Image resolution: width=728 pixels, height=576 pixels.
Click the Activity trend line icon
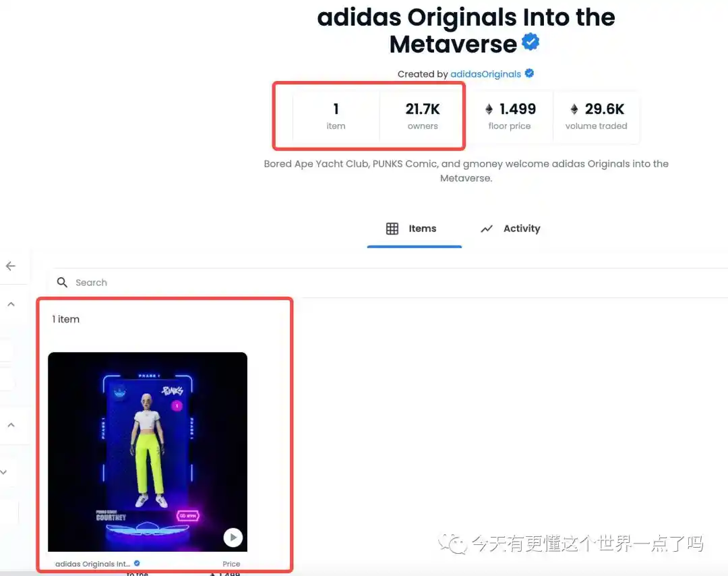click(x=487, y=229)
